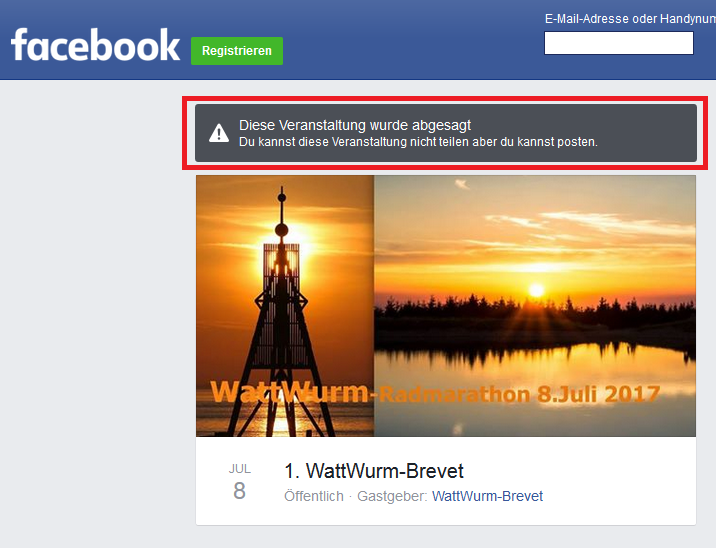This screenshot has width=716, height=548.
Task: Click the JUL month label
Action: tap(239, 468)
